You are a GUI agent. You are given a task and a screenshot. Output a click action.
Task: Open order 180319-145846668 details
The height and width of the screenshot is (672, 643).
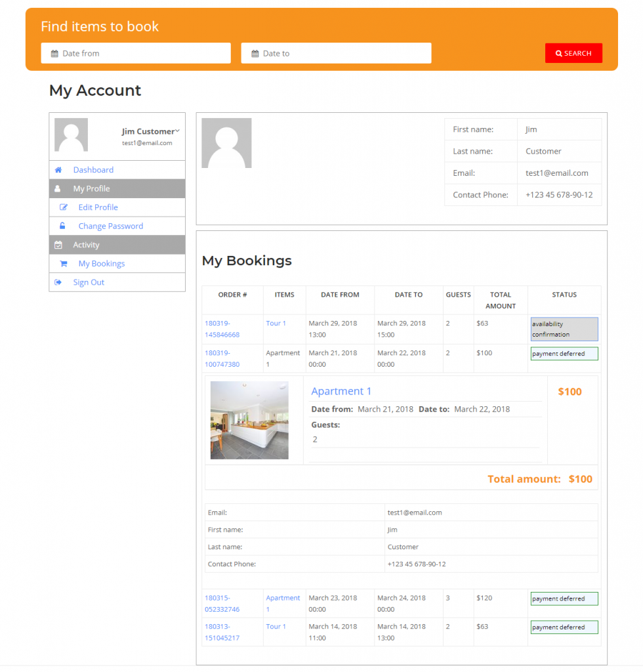pyautogui.click(x=222, y=329)
